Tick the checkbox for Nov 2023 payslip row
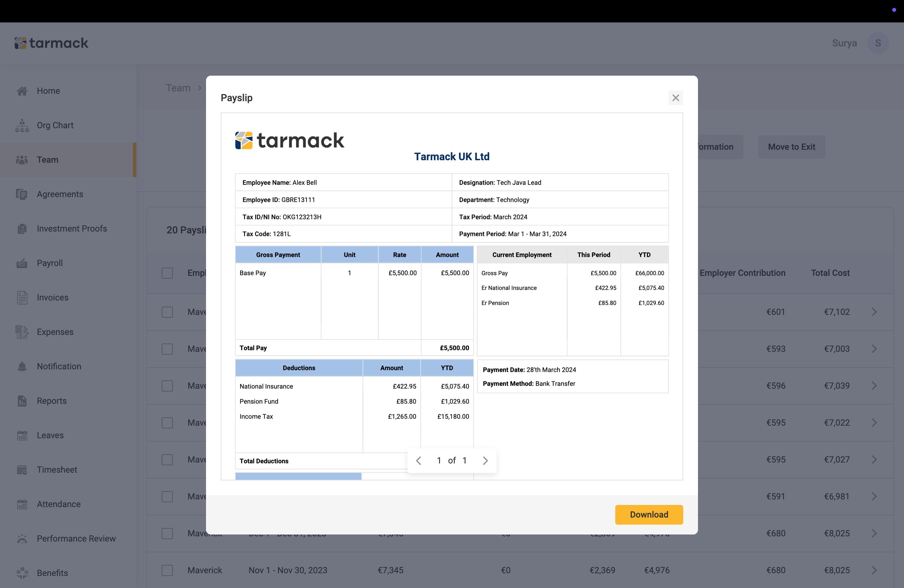 click(x=167, y=570)
